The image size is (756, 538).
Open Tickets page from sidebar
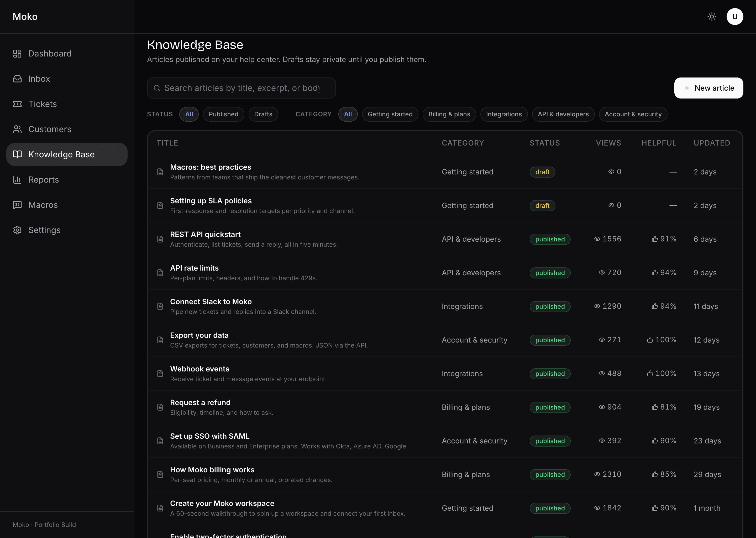pos(67,104)
